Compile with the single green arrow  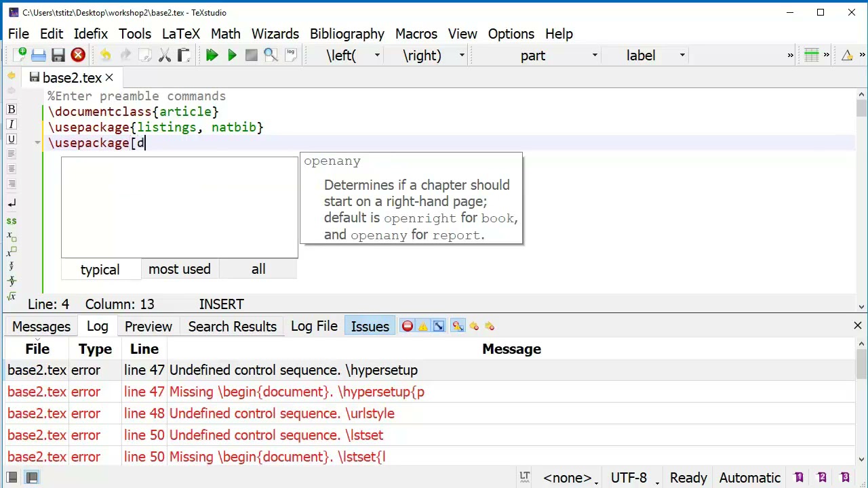(232, 55)
